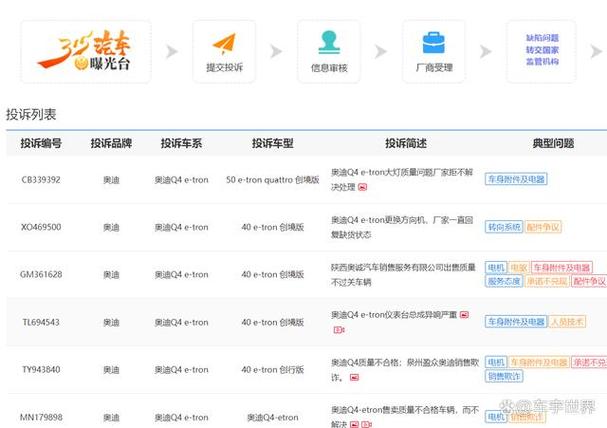
Task: Click 车身附件及电器 tag in GM361628 row
Action: (x=562, y=267)
